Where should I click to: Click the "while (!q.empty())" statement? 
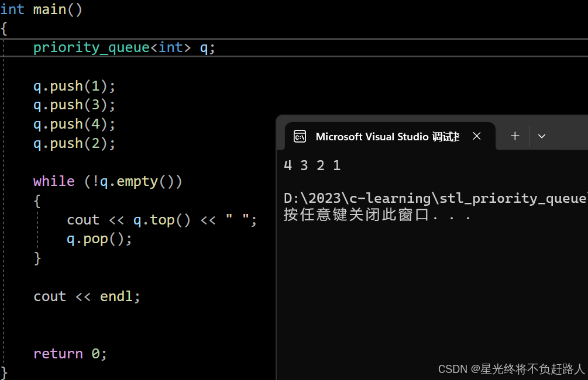point(108,182)
